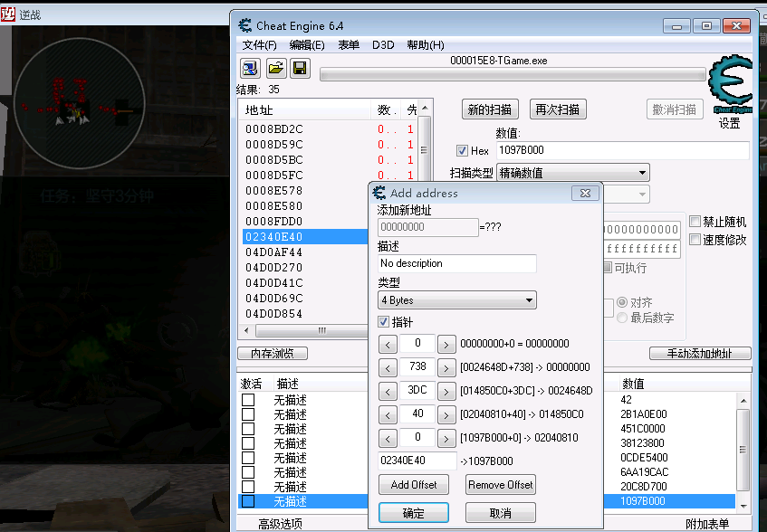Select 最后数字 radio button
Image resolution: width=767 pixels, height=532 pixels.
pyautogui.click(x=622, y=318)
